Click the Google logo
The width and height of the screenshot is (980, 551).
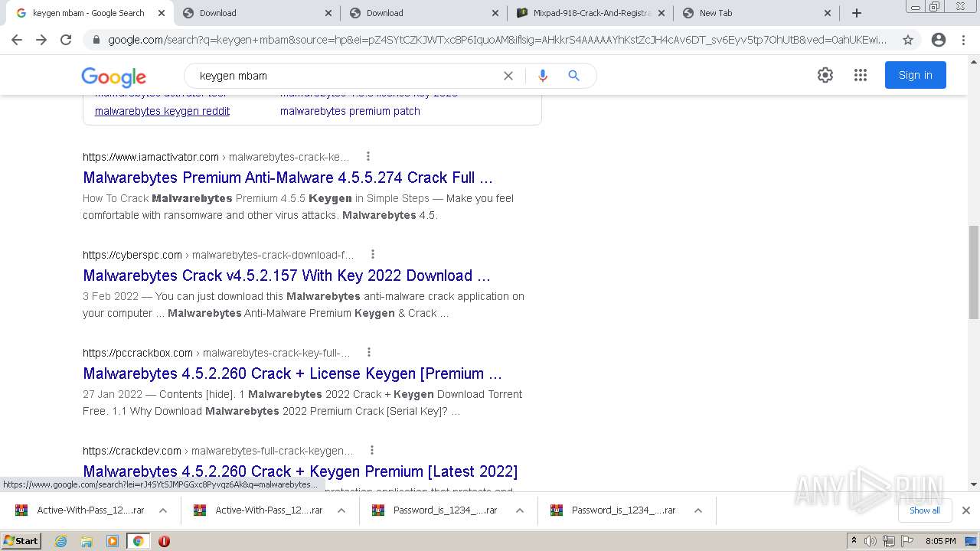[113, 77]
